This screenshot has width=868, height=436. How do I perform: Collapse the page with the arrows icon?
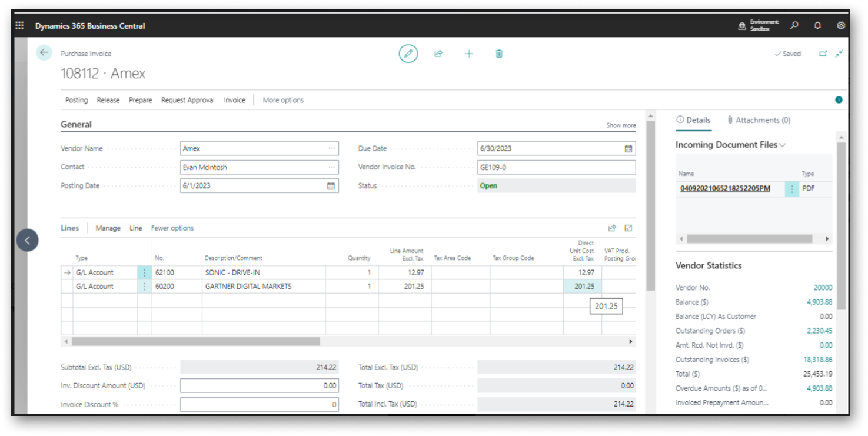[x=839, y=54]
